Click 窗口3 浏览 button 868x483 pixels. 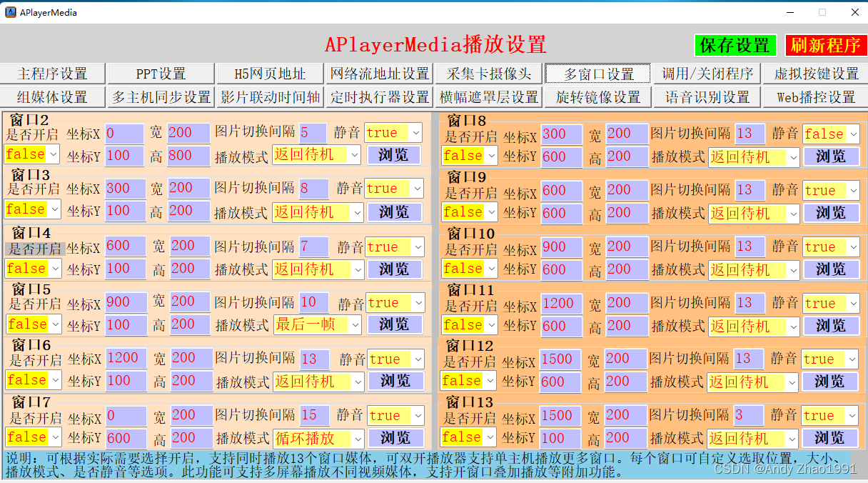click(395, 211)
